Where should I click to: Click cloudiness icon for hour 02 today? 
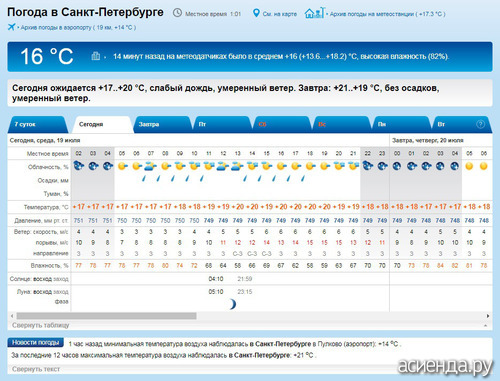tap(79, 166)
